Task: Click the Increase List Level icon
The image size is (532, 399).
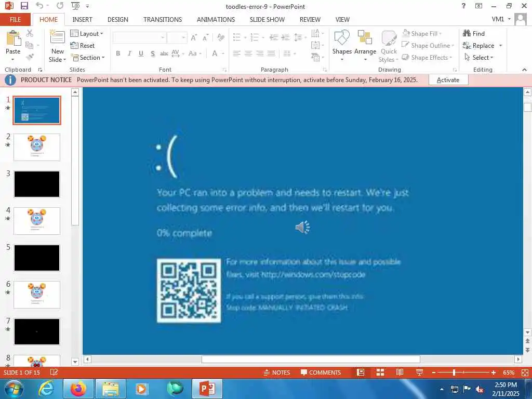Action: click(x=286, y=37)
